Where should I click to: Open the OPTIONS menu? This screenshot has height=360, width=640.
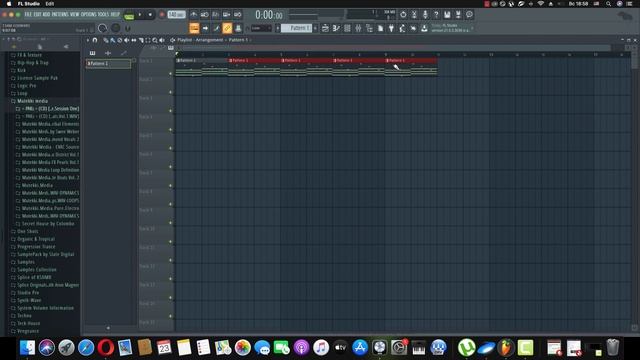pyautogui.click(x=88, y=14)
